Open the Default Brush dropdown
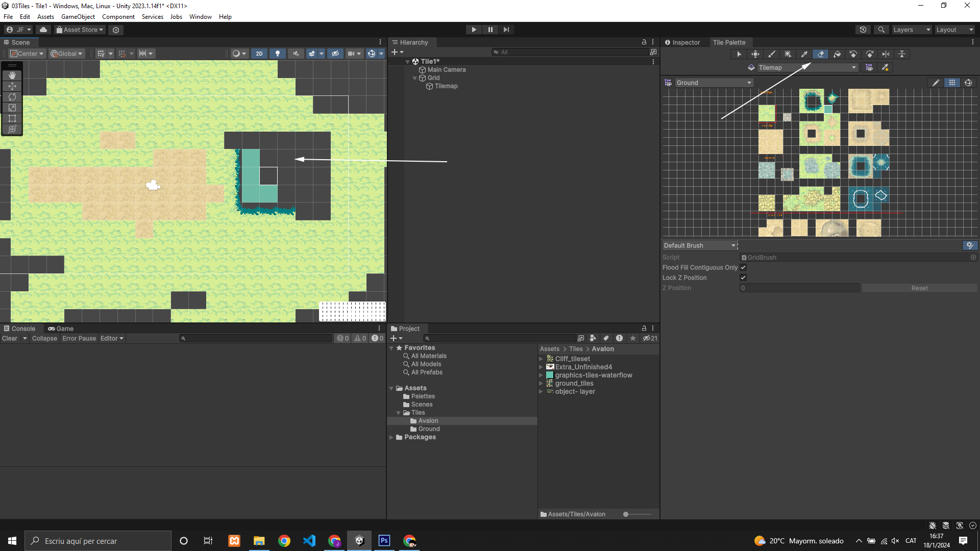The width and height of the screenshot is (980, 551). [699, 245]
